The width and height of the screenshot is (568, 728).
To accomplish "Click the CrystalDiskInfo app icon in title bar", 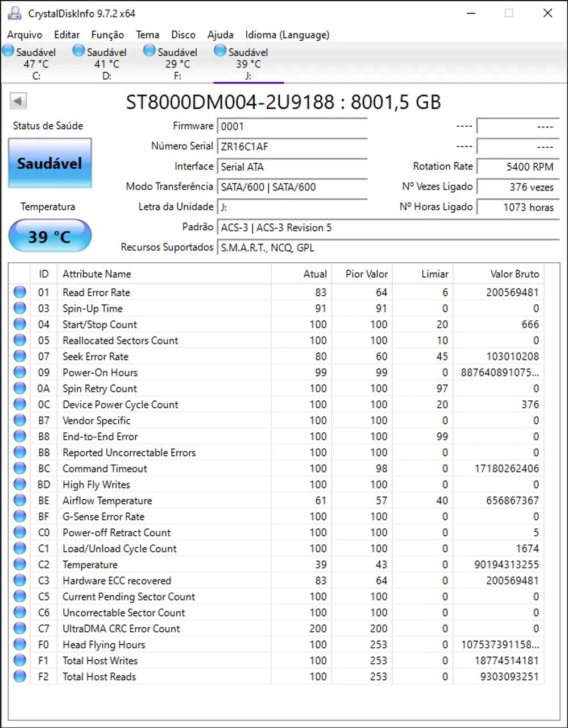I will pos(15,13).
